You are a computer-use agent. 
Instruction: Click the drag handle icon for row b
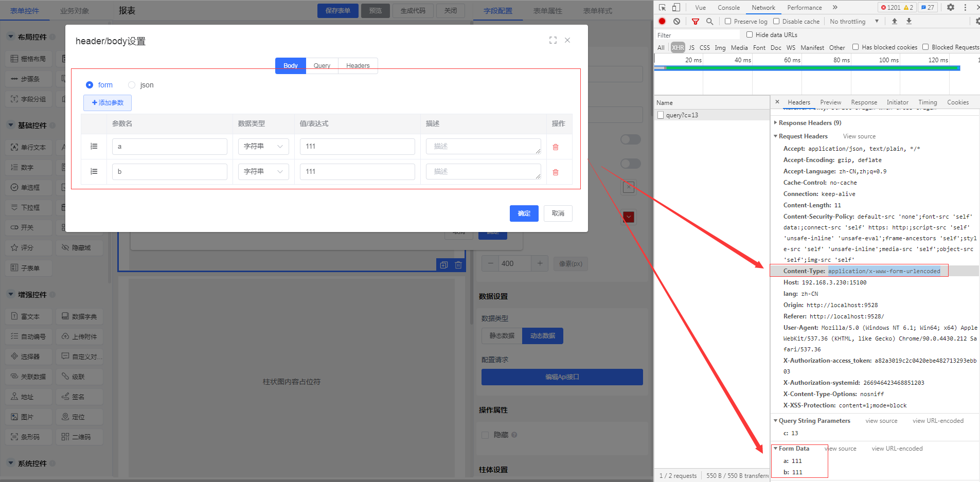(94, 171)
